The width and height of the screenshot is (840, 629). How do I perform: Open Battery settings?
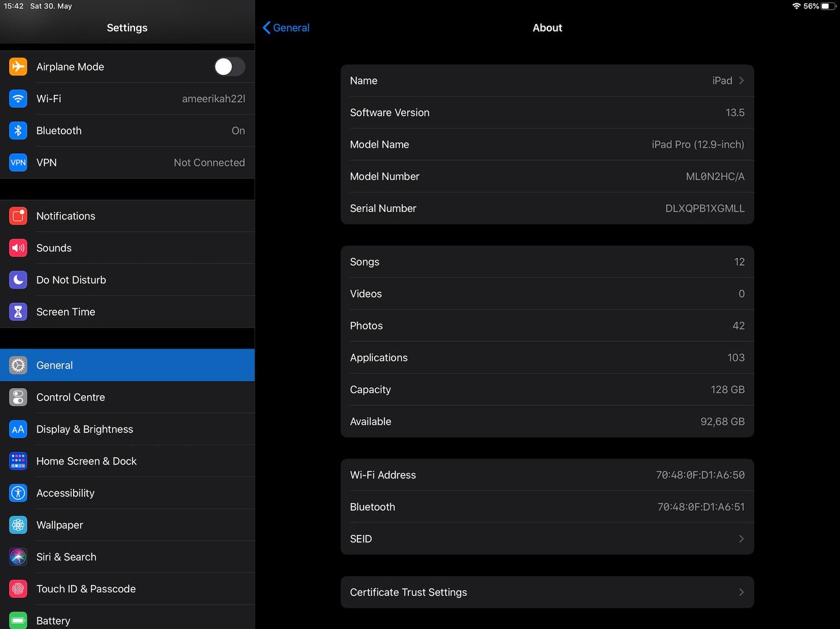pos(127,617)
